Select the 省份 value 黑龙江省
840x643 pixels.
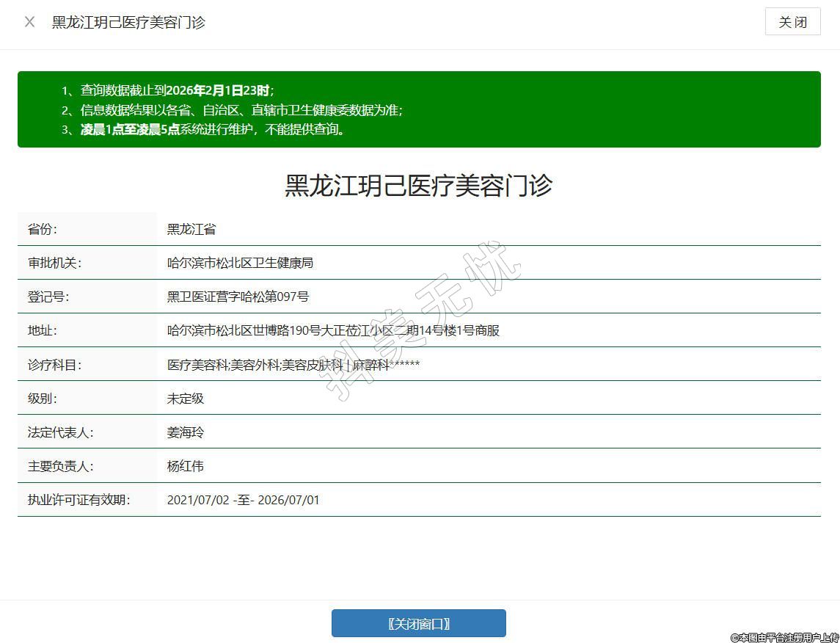click(191, 229)
